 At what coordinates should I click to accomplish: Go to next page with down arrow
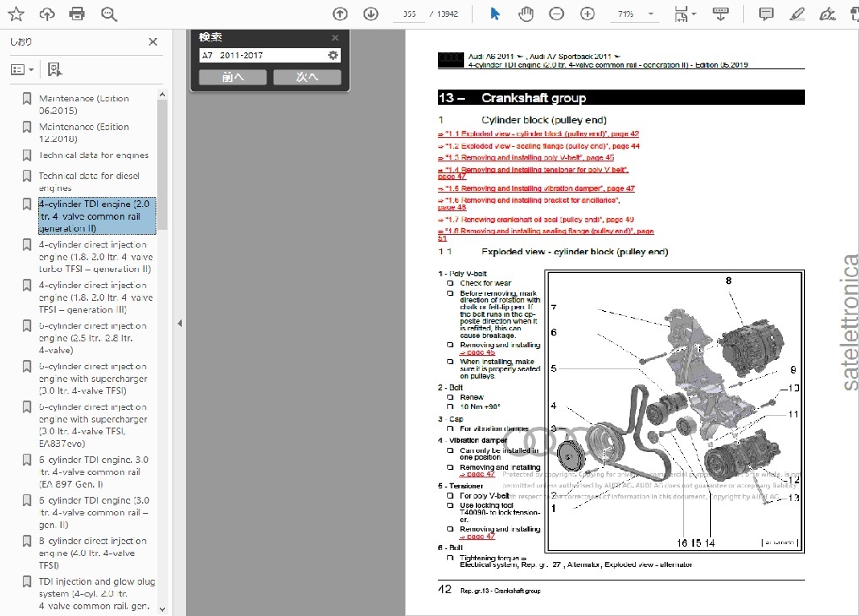371,14
